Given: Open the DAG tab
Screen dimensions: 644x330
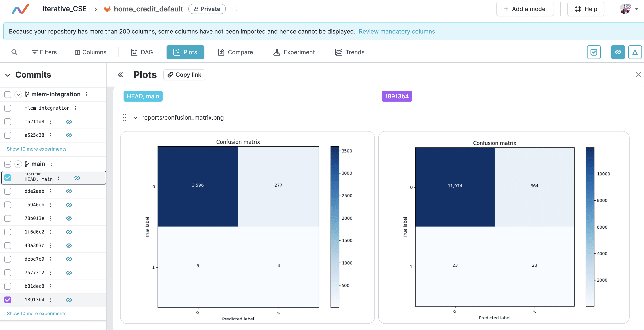Looking at the screenshot, I should 142,52.
